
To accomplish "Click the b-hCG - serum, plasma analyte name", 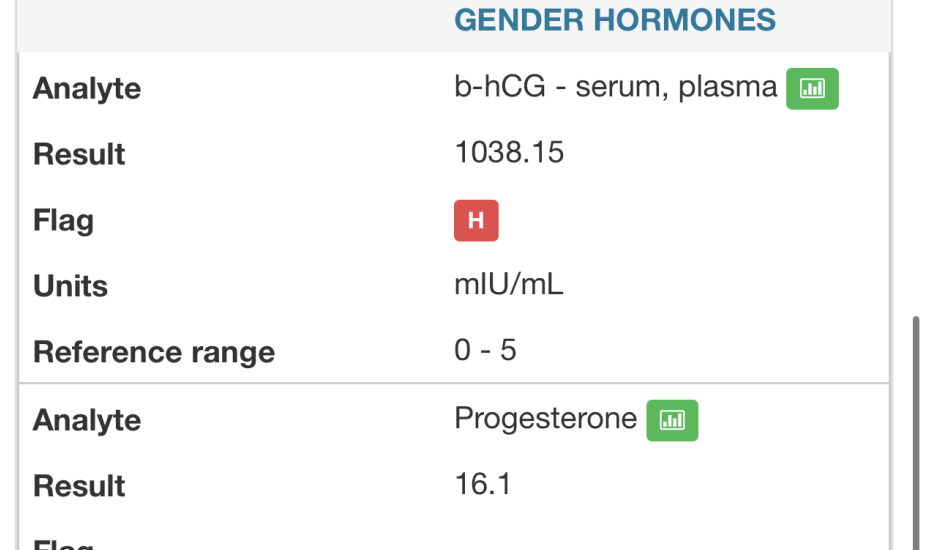I will click(615, 87).
